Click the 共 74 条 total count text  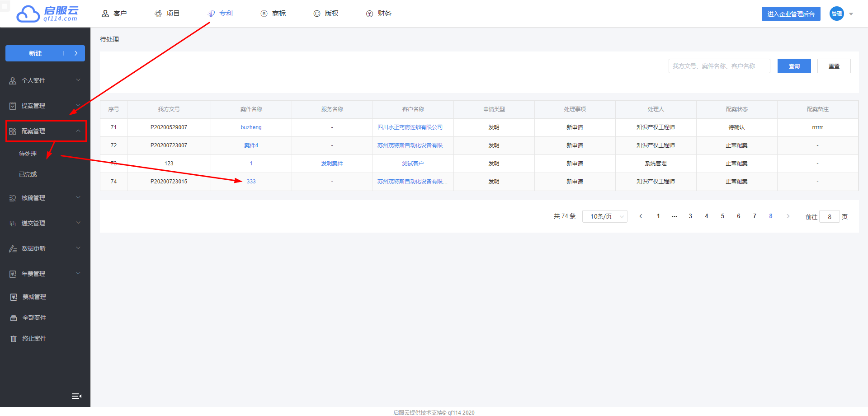[x=565, y=216]
